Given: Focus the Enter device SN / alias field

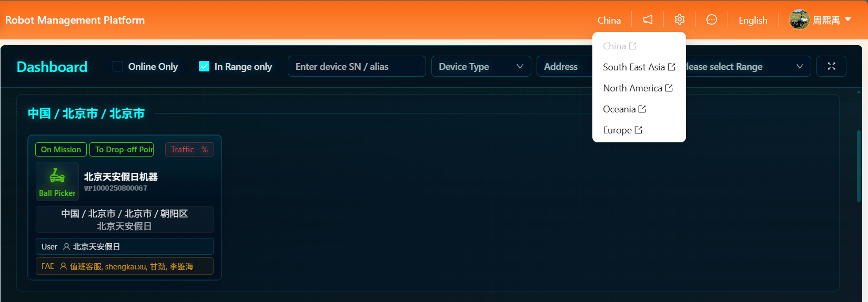Looking at the screenshot, I should point(357,66).
